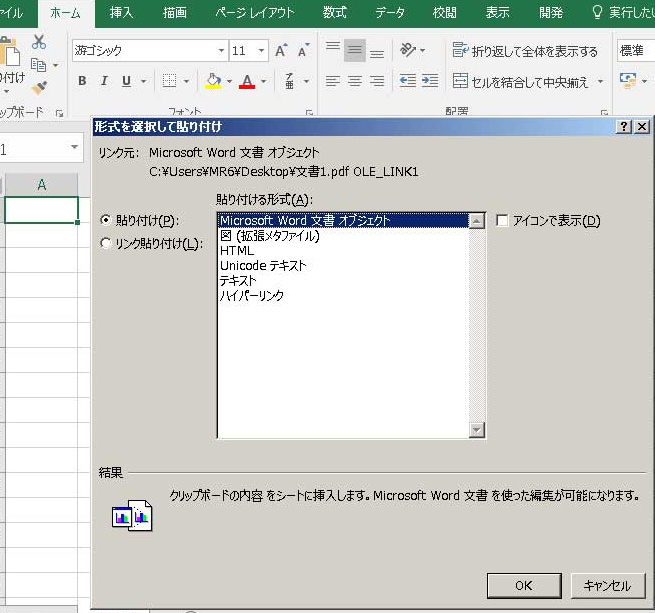Select 図 (拡張メタファイル) in format list
This screenshot has width=655, height=613.
pos(269,236)
